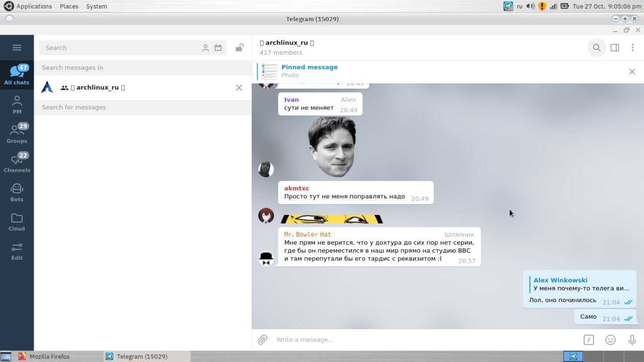
Task: Click the ru keyboard layout indicator
Action: coord(520,6)
